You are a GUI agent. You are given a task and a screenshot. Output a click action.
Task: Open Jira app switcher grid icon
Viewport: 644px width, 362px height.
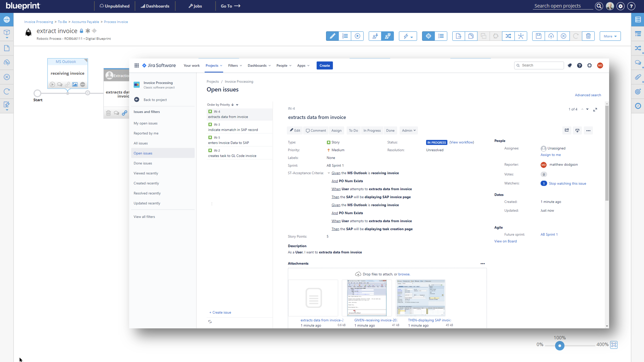click(137, 65)
